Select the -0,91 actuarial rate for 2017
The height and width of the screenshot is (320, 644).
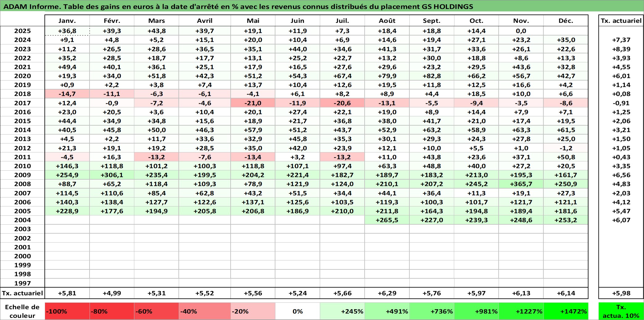pos(621,103)
